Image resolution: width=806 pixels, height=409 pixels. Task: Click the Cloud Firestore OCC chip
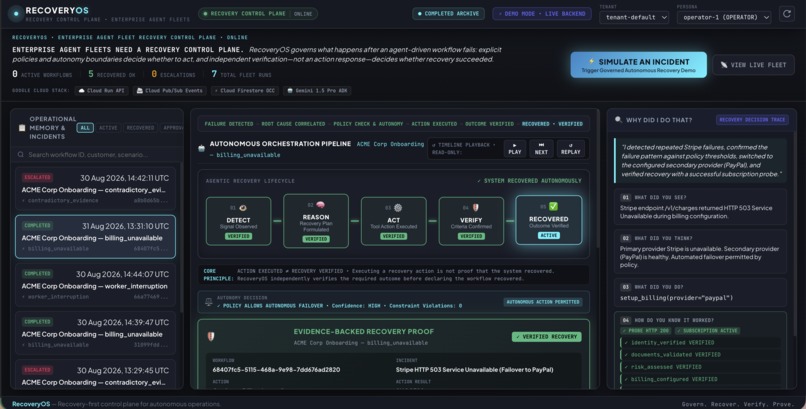click(x=247, y=91)
